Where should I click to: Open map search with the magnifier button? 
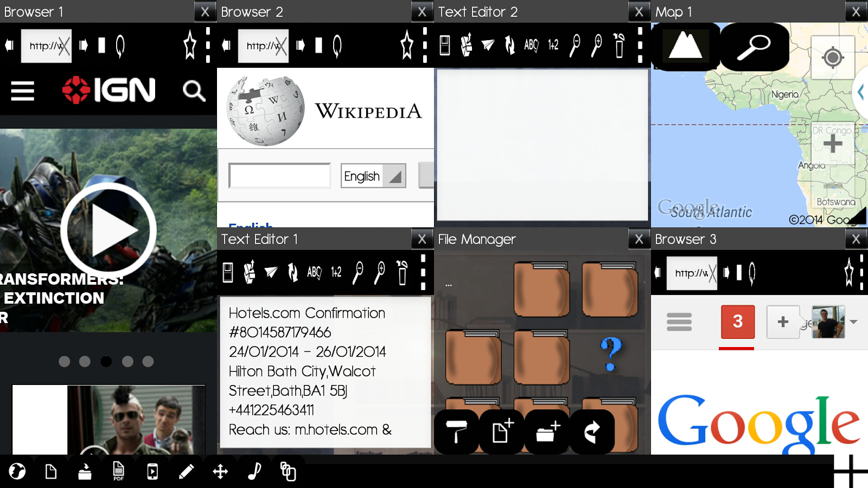[754, 47]
